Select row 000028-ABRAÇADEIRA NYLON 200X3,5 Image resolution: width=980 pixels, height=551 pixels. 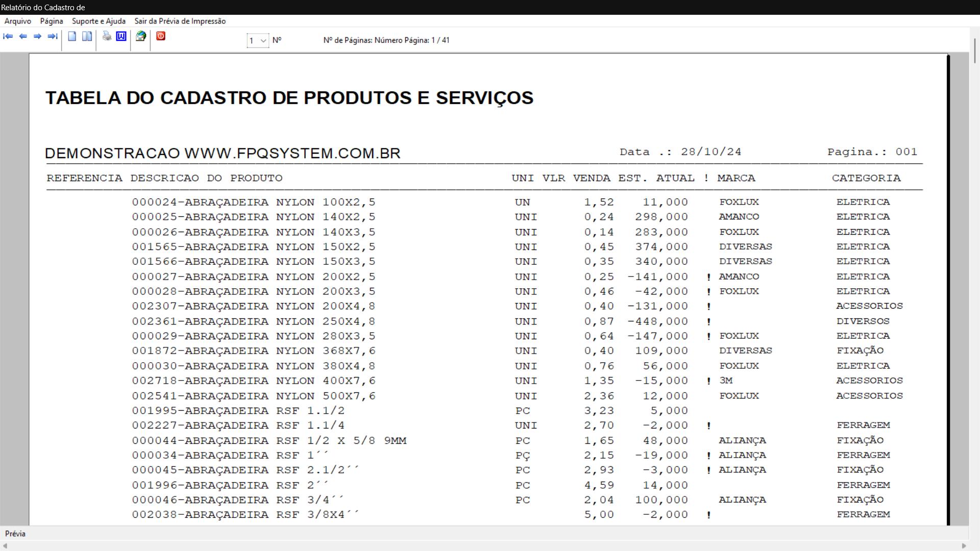pyautogui.click(x=511, y=291)
